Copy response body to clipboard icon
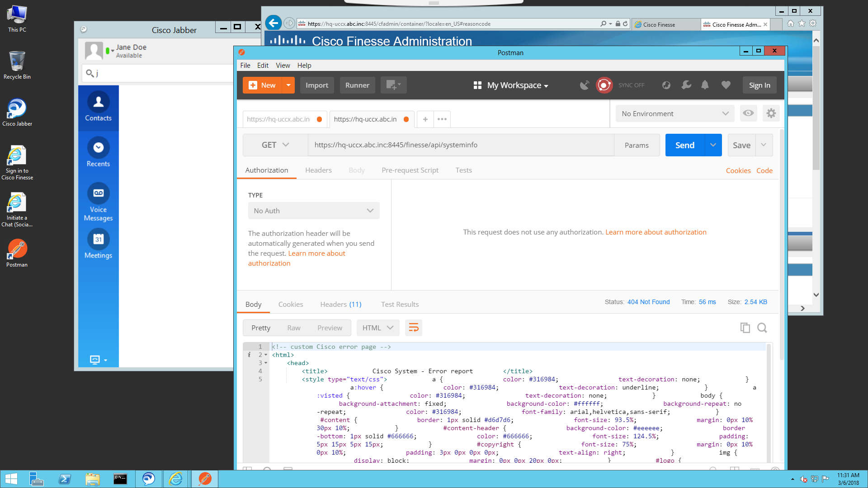 click(x=745, y=328)
